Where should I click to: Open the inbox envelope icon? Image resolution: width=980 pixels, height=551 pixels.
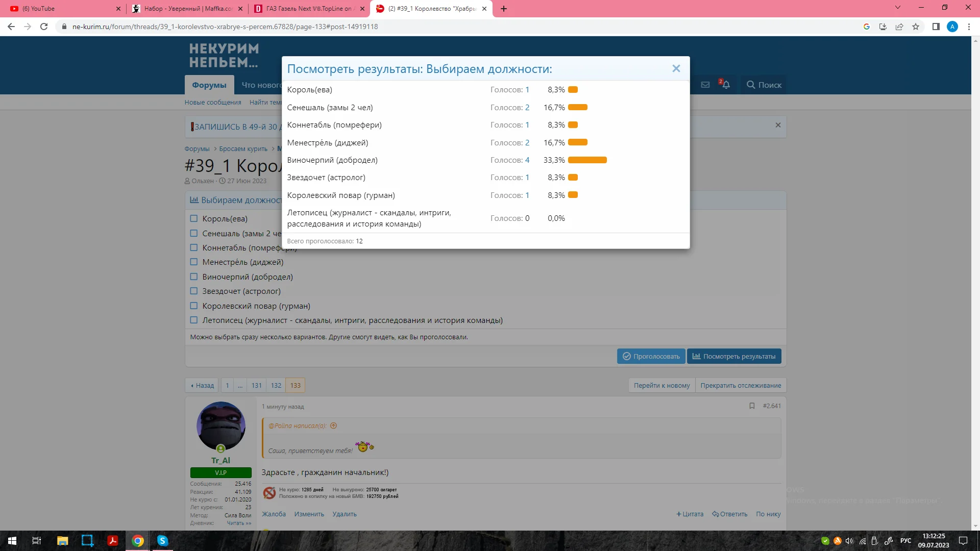click(x=705, y=85)
